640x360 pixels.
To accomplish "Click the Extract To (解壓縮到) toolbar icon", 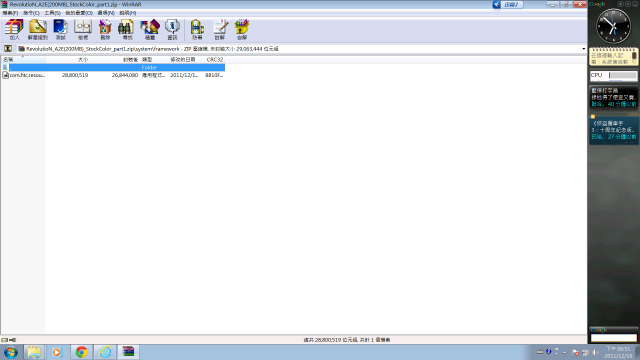I will point(38,30).
